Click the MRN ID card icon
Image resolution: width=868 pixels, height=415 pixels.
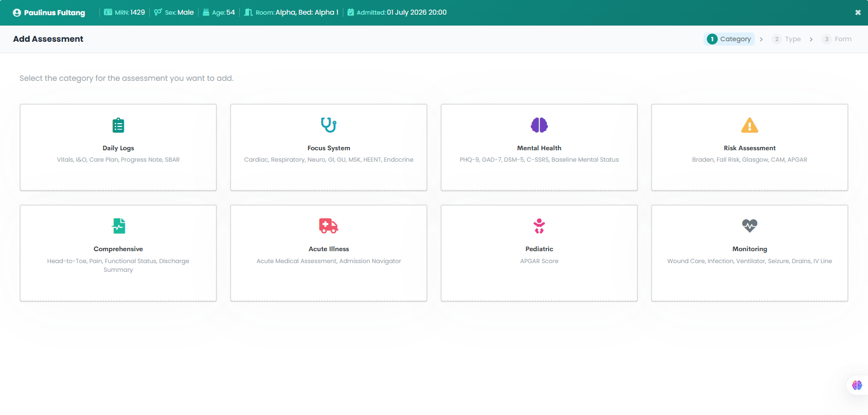point(108,12)
